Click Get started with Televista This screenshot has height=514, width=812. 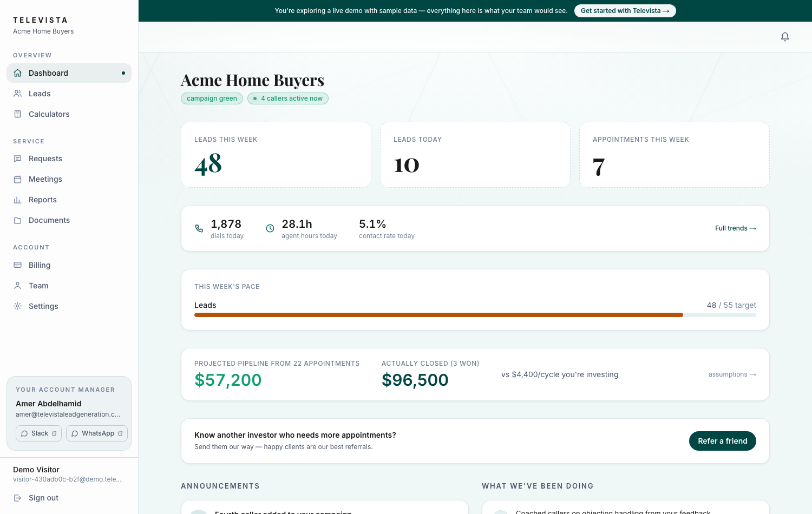[625, 11]
